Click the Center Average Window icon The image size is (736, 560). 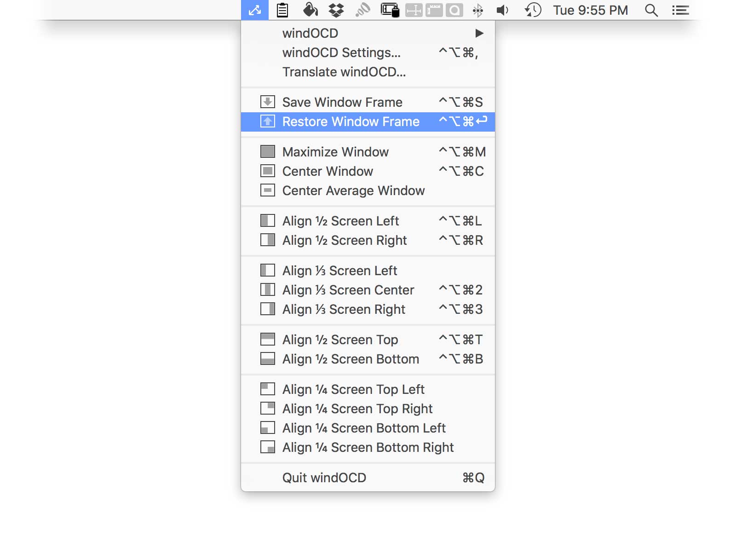click(x=268, y=190)
